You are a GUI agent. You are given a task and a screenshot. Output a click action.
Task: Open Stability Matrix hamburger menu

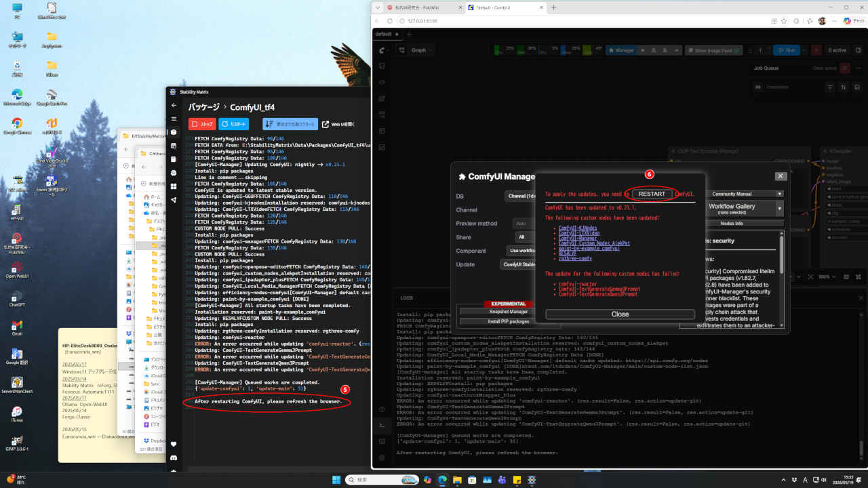click(174, 119)
